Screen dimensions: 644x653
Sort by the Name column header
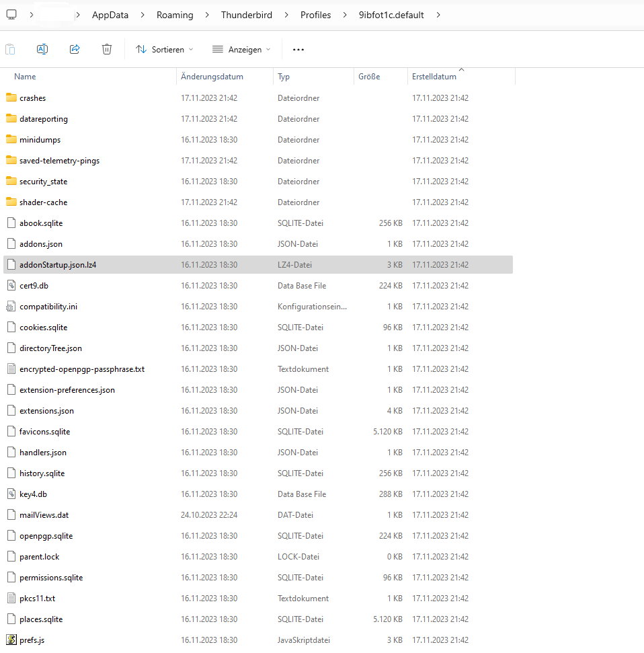click(25, 77)
